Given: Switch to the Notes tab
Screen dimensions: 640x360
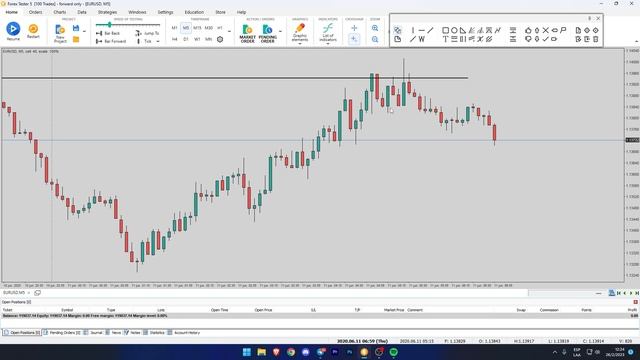Looking at the screenshot, I should (x=132, y=333).
